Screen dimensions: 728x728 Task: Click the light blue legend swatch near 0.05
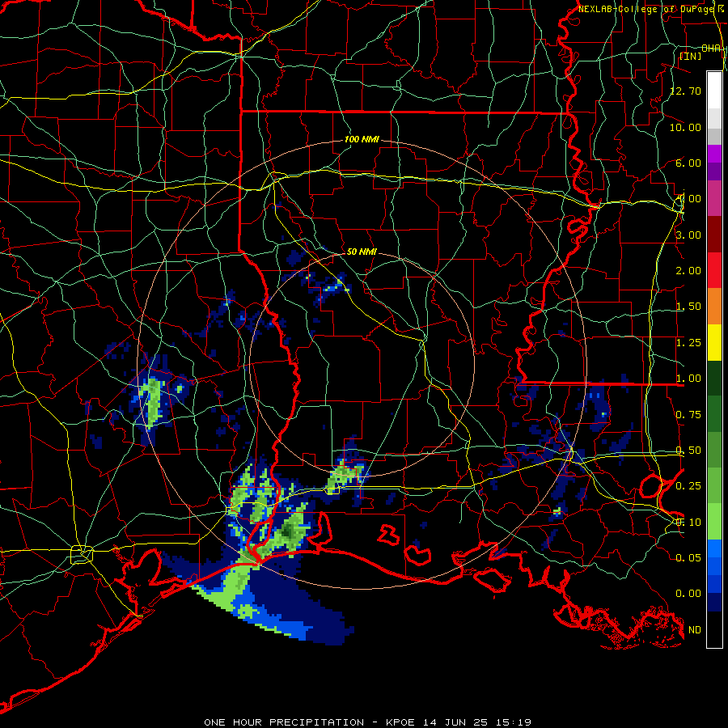[x=714, y=548]
